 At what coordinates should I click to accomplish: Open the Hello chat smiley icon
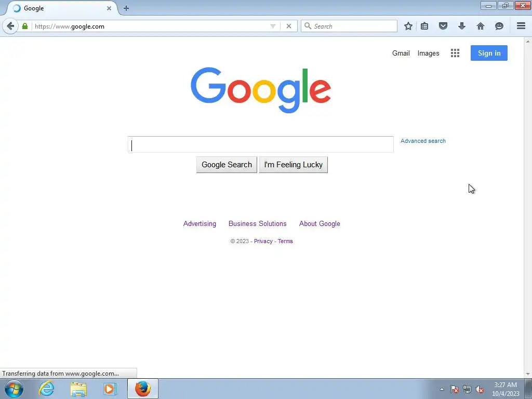499,26
